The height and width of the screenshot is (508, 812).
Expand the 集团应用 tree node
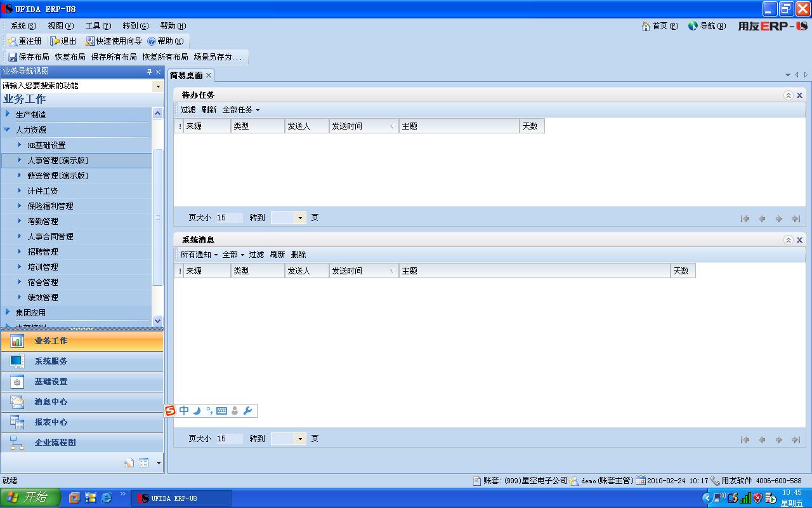pos(8,312)
